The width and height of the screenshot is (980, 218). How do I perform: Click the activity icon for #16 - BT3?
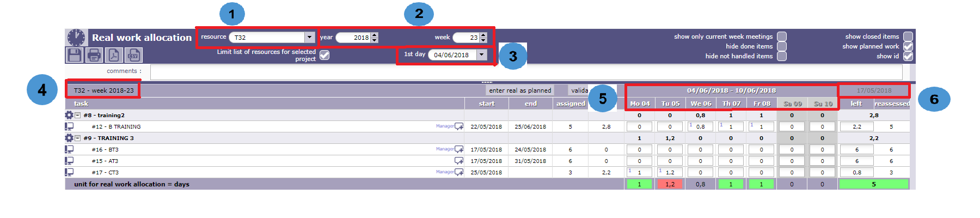coord(69,149)
